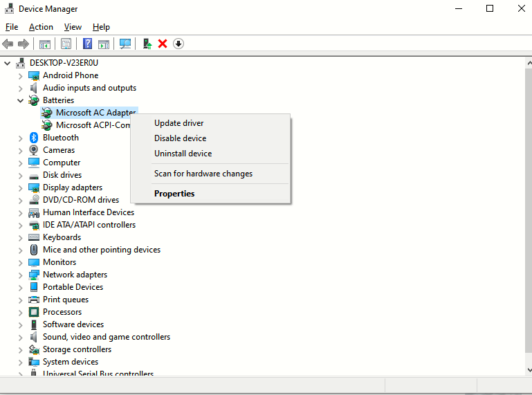Click Scan for hardware changes toolbar icon

[125, 44]
